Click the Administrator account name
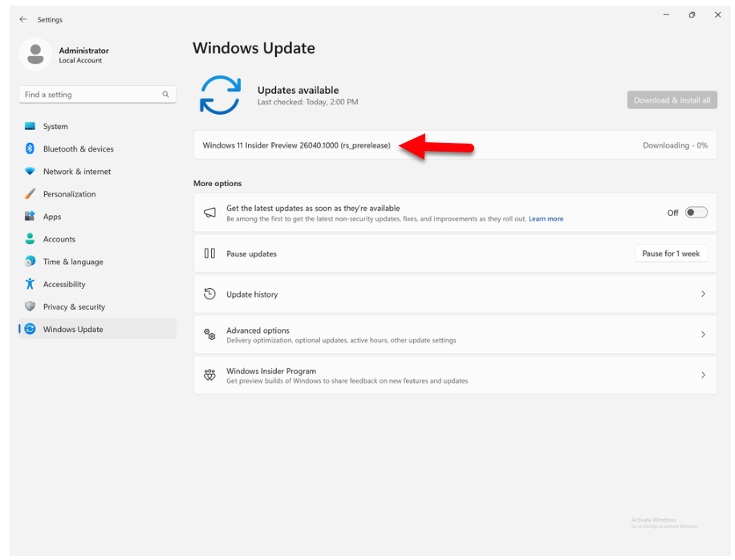Screen dimensions: 735x560 click(84, 50)
